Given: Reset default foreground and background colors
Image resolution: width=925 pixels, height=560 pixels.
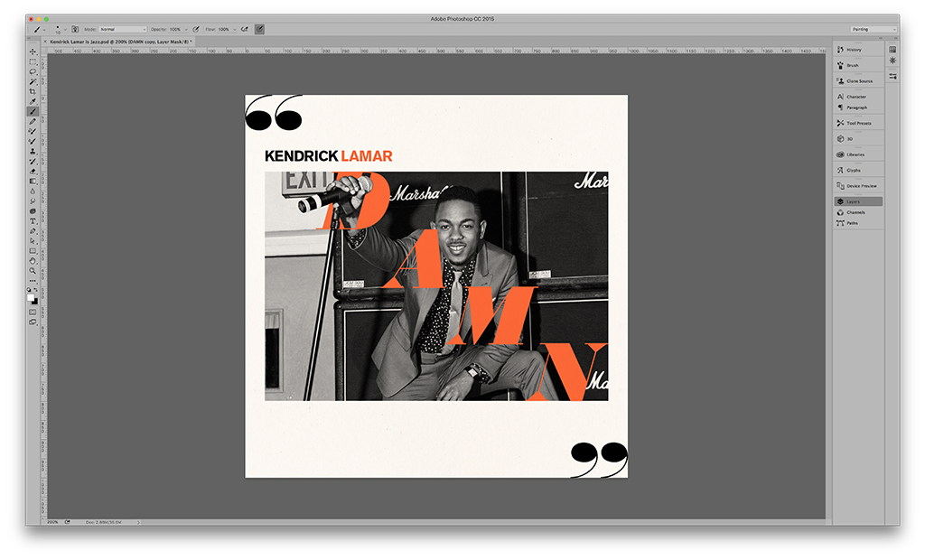Looking at the screenshot, I should [x=30, y=290].
